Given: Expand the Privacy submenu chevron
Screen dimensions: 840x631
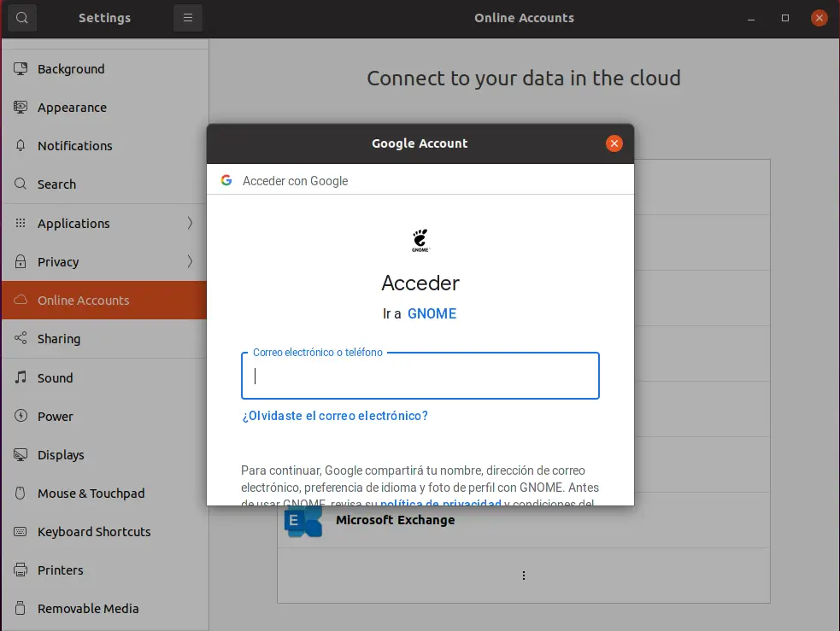Looking at the screenshot, I should pyautogui.click(x=190, y=261).
